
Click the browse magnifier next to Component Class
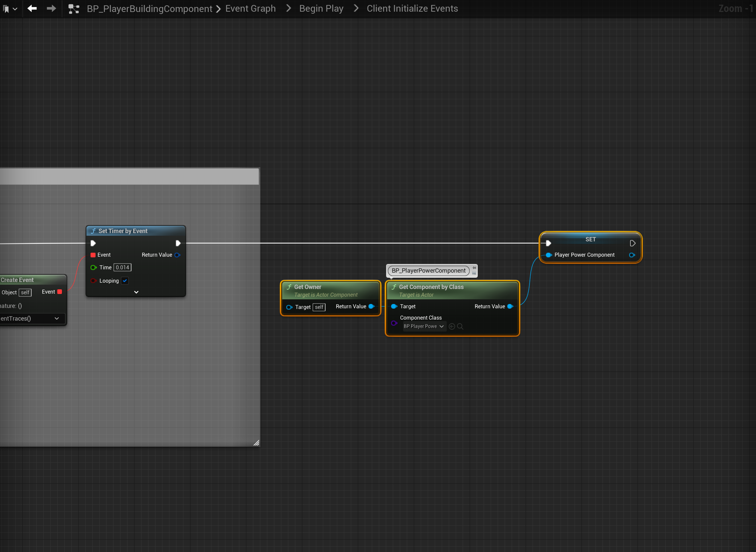coord(460,327)
